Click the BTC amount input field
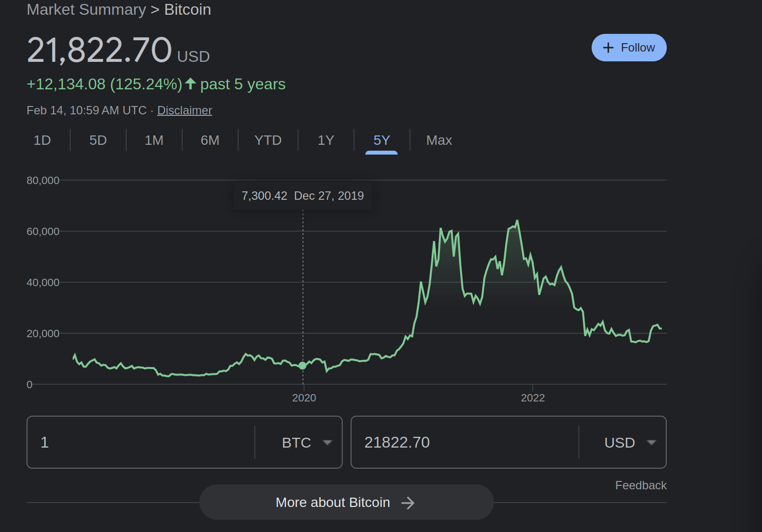The width and height of the screenshot is (762, 532). (x=142, y=442)
